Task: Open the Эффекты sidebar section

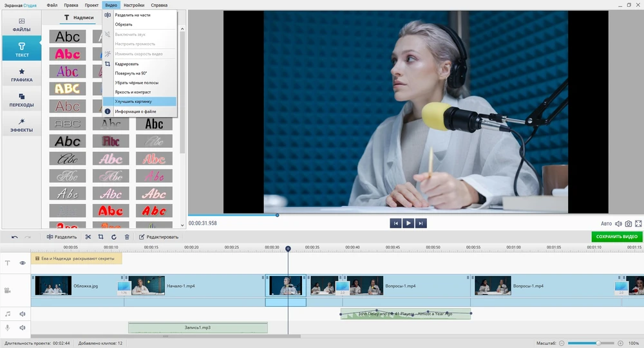Action: point(21,125)
